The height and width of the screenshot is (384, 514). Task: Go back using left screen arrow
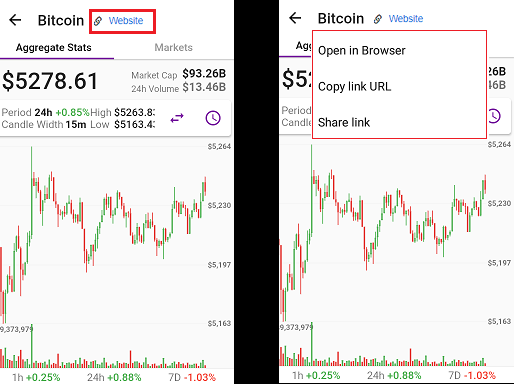(15, 20)
